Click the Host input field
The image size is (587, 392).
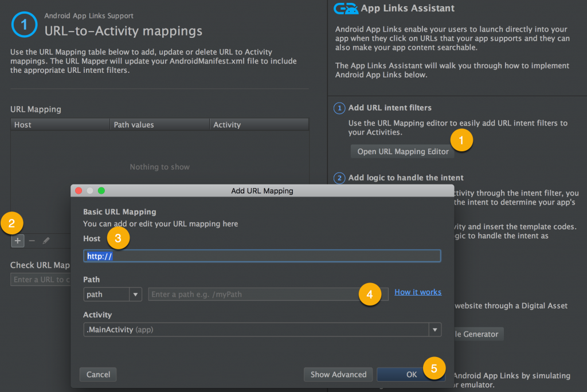[262, 256]
